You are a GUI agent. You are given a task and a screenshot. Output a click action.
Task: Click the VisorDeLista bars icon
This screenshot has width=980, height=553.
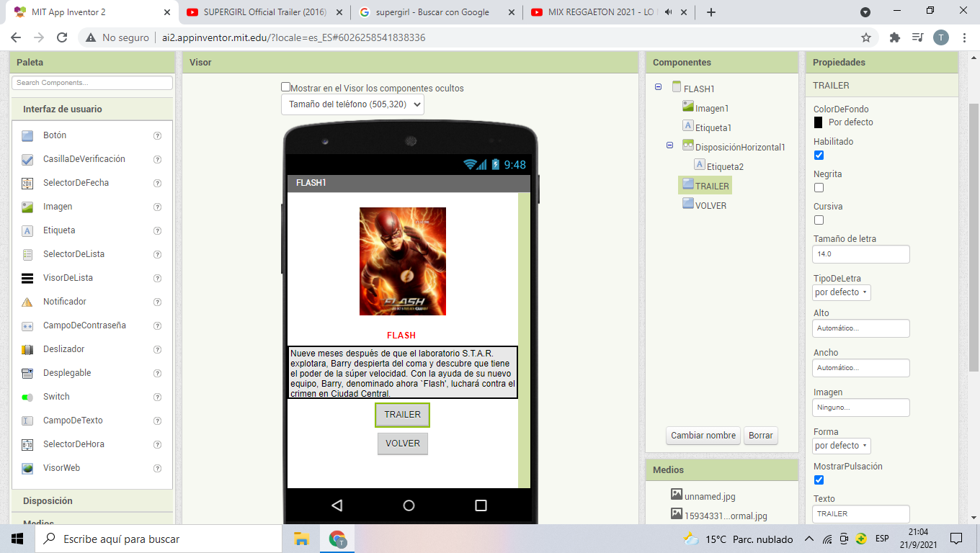pyautogui.click(x=27, y=278)
